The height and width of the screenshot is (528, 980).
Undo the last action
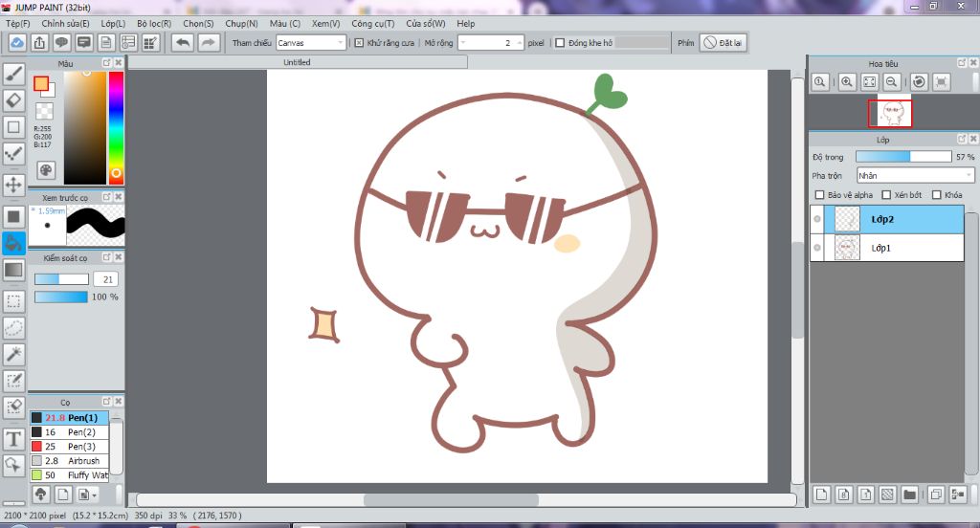coord(183,42)
